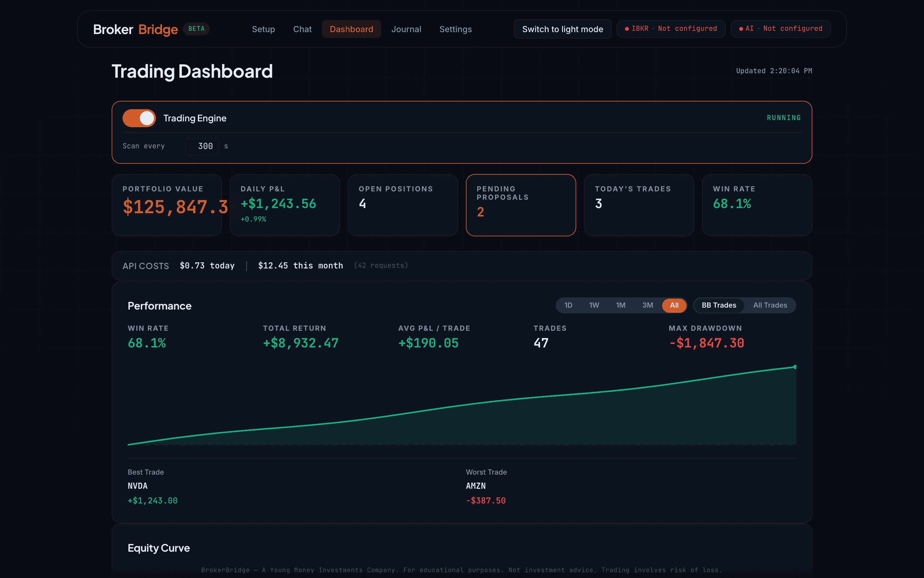Open the top Win Rate card
This screenshot has width=924, height=578.
tap(757, 205)
